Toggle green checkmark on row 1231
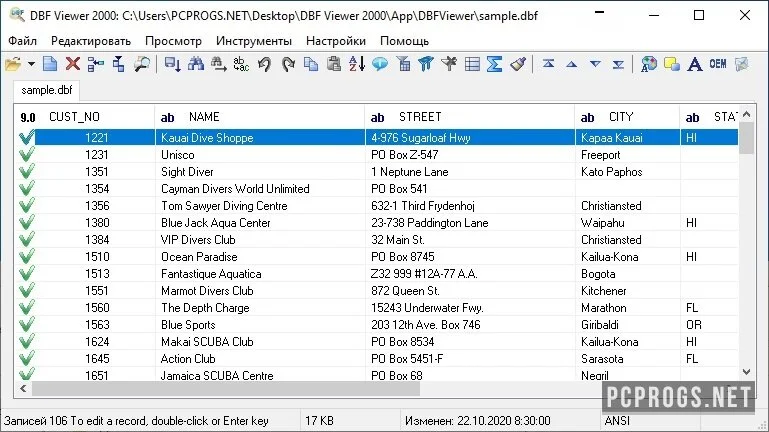Viewport: 769px width, 432px height. pos(26,154)
